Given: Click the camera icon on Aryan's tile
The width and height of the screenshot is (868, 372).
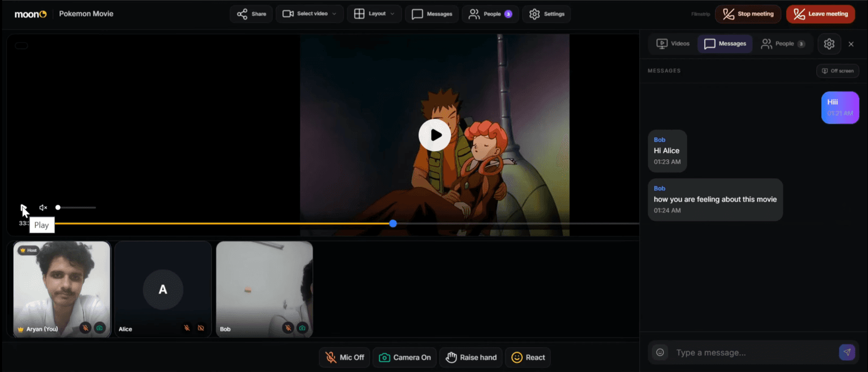Looking at the screenshot, I should click(x=100, y=327).
